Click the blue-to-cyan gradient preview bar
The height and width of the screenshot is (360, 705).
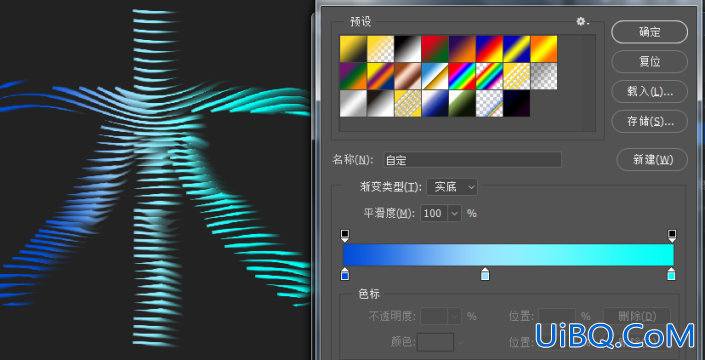pyautogui.click(x=509, y=255)
